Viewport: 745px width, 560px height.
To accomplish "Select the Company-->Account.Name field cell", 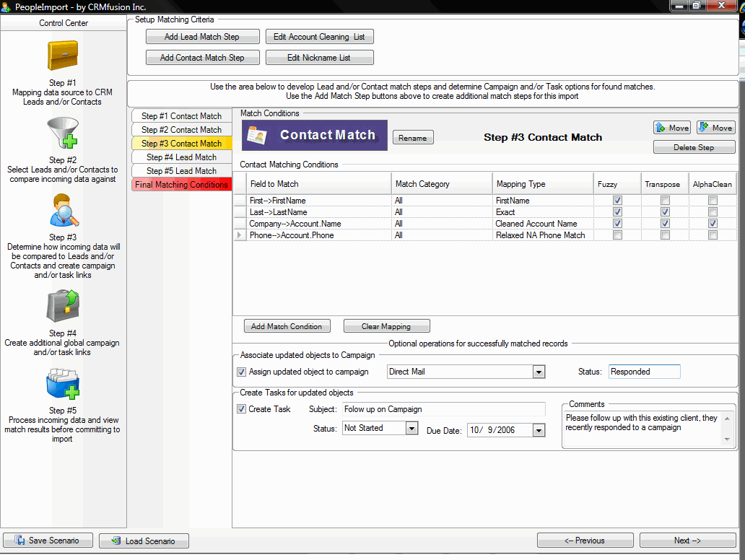I will 319,224.
